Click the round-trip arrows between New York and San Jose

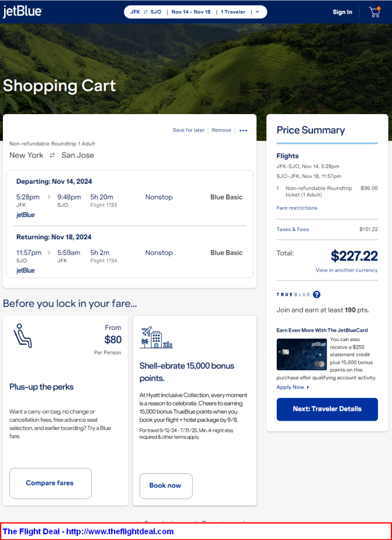pos(52,155)
